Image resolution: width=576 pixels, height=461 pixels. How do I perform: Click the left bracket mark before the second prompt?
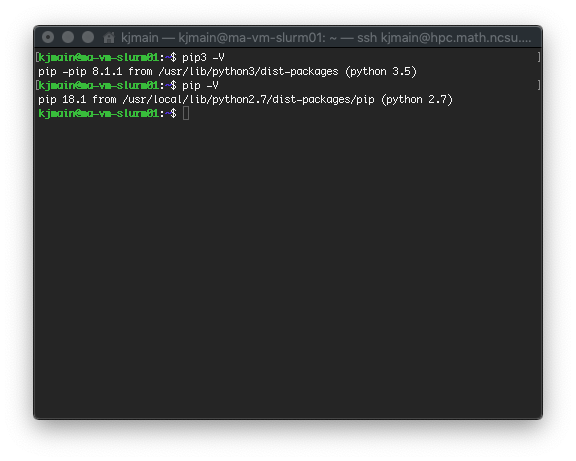37,85
